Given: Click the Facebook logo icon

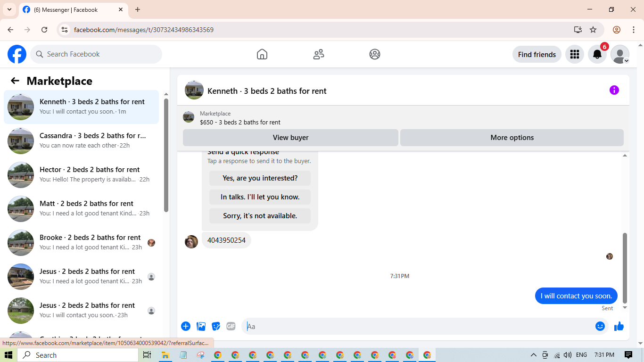Looking at the screenshot, I should (x=17, y=54).
